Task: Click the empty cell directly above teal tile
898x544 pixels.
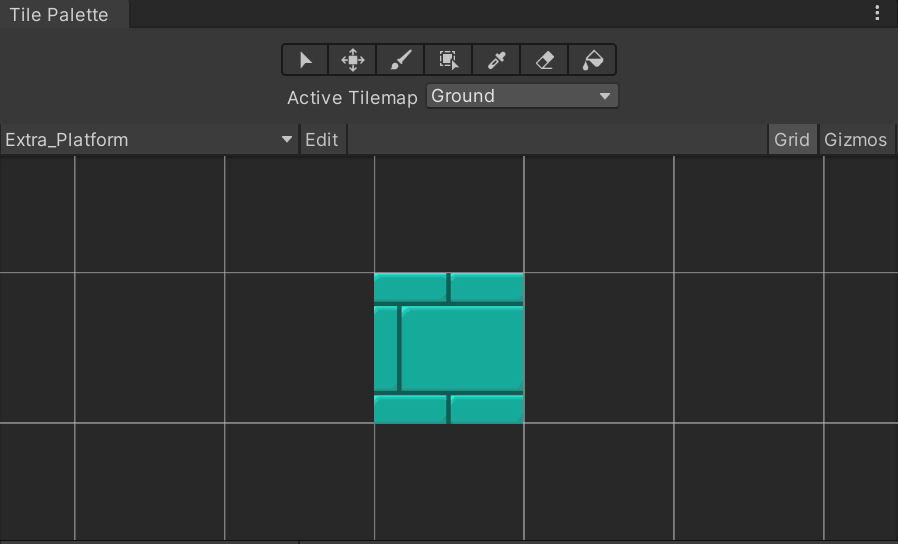Action: click(449, 215)
